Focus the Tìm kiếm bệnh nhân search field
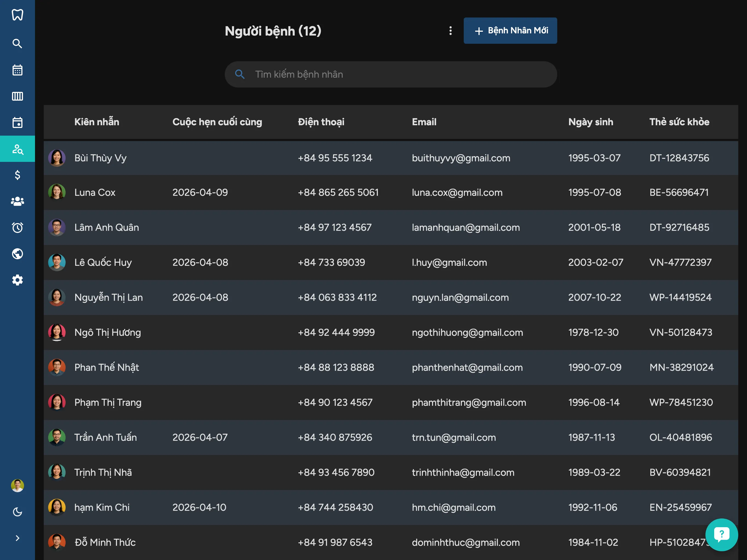Screen dimensions: 747x560 pyautogui.click(x=398, y=74)
